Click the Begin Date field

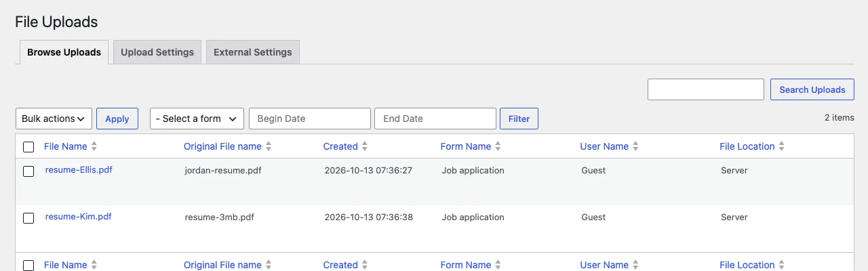pos(310,119)
